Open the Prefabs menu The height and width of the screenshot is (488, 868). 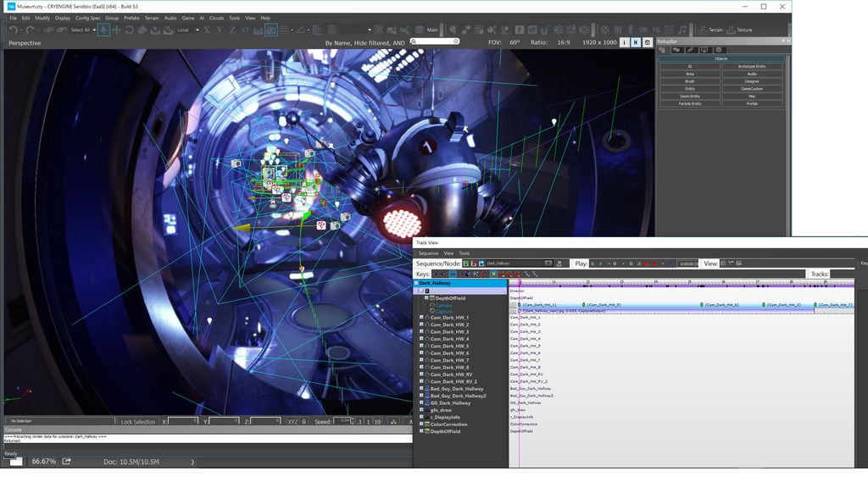coord(131,18)
